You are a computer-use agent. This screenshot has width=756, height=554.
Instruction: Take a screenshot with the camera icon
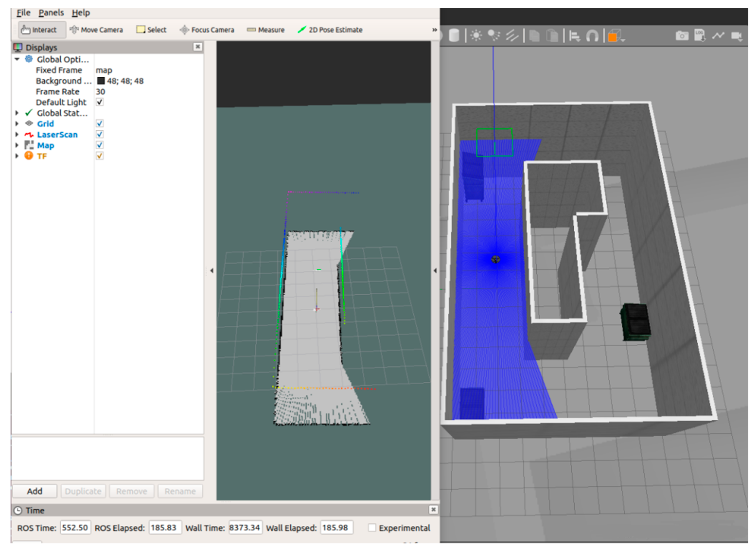click(x=682, y=35)
